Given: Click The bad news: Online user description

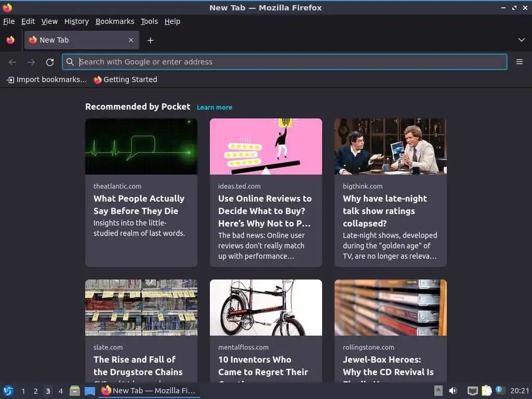Looking at the screenshot, I should (261, 246).
